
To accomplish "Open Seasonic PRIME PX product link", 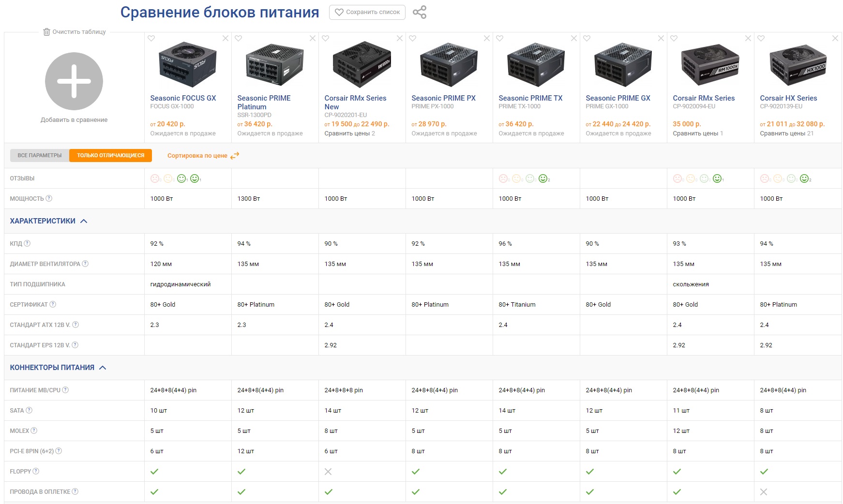I will coord(443,98).
